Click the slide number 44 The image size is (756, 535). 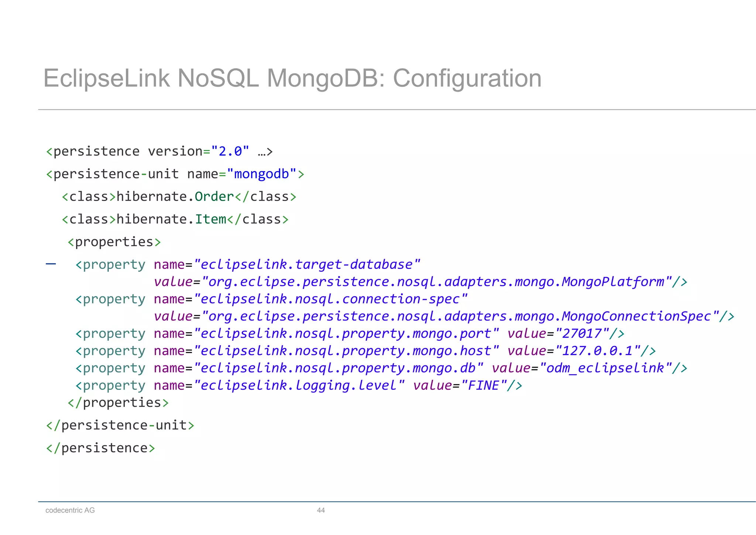(321, 510)
